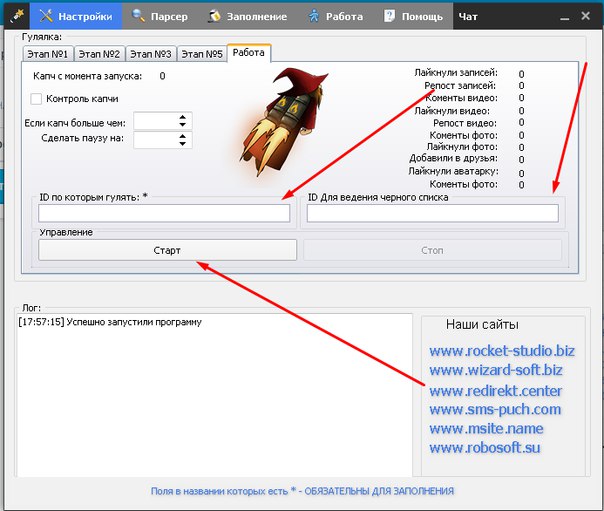
Task: Click the Лайкнули аватарку counter label
Action: [453, 171]
